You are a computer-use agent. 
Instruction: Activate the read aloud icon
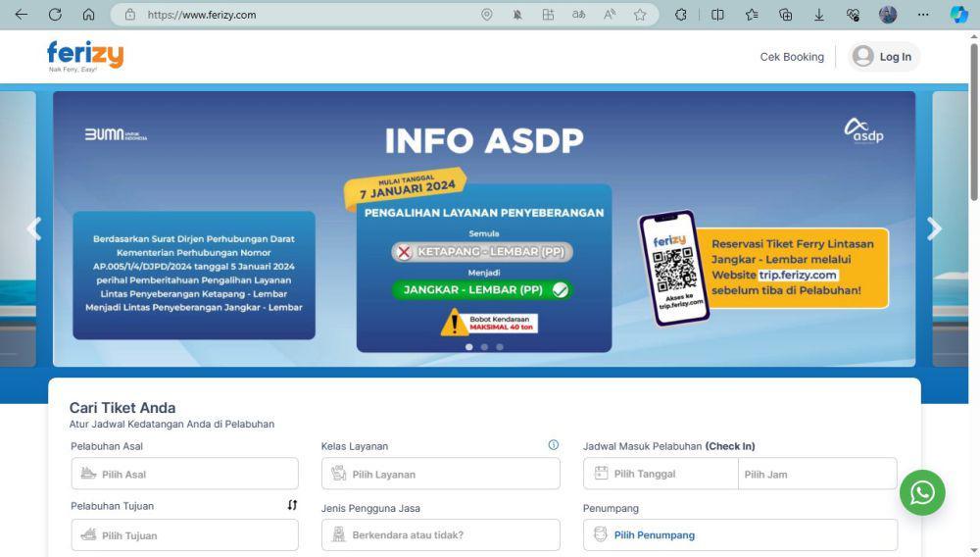(610, 15)
